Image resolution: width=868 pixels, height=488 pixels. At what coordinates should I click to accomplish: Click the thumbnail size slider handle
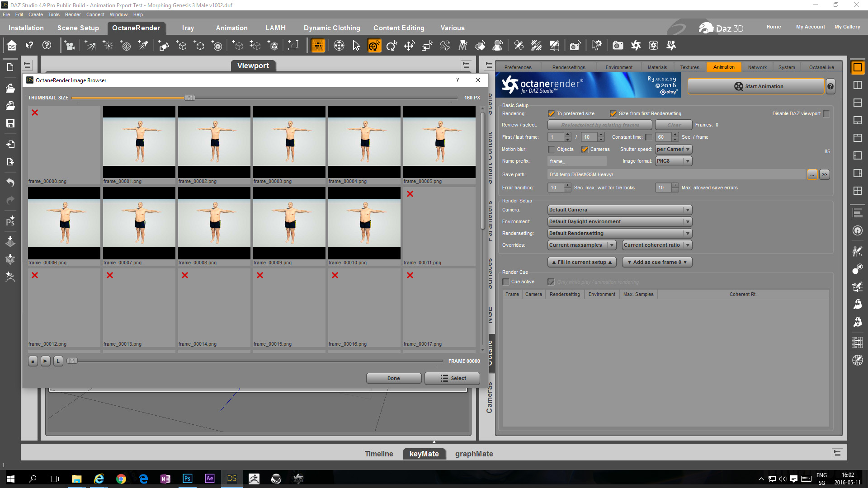[189, 98]
